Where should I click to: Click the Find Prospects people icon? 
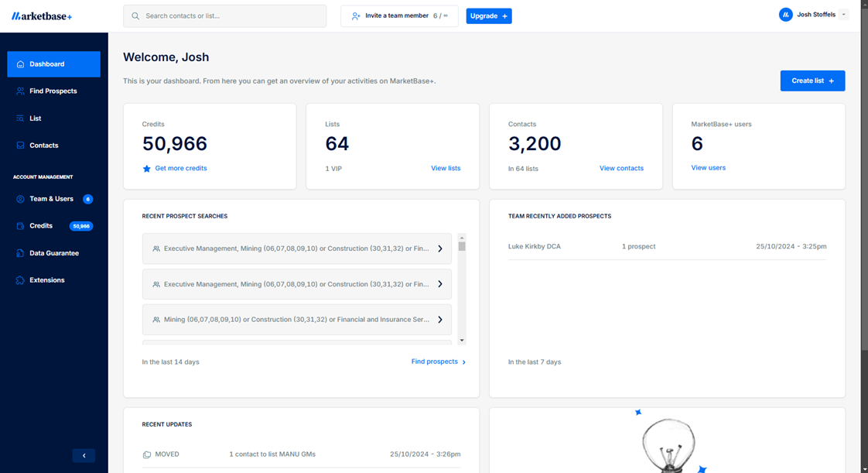20,91
